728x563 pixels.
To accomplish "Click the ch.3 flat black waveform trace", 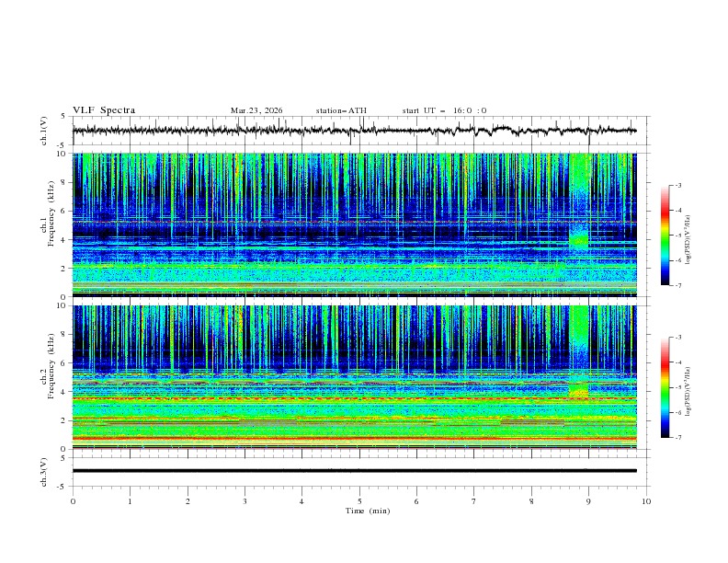I will pos(354,471).
